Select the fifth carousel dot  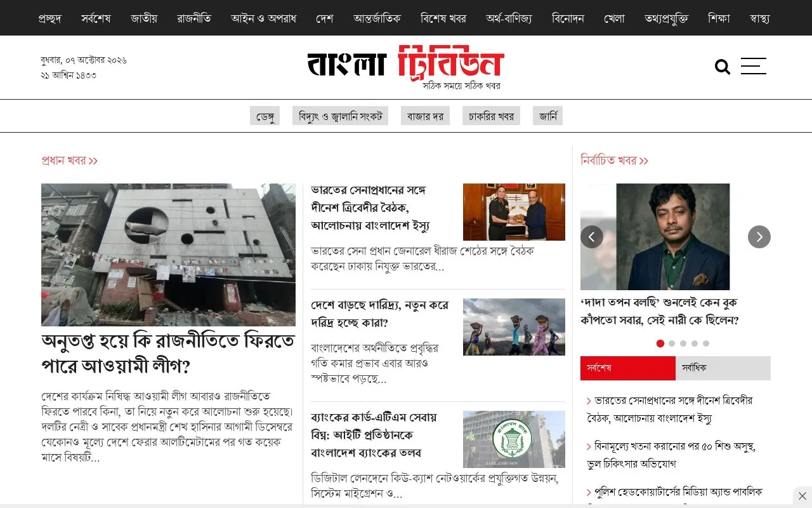click(706, 344)
